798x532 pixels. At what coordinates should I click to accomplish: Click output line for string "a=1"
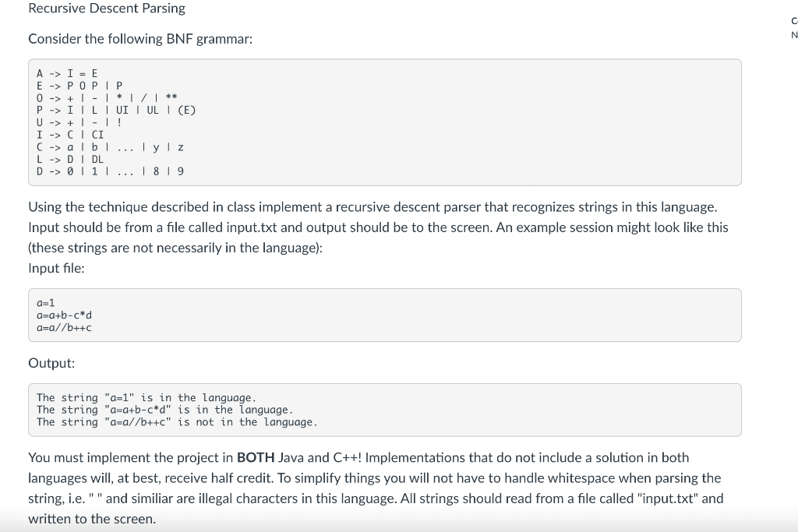pos(147,398)
